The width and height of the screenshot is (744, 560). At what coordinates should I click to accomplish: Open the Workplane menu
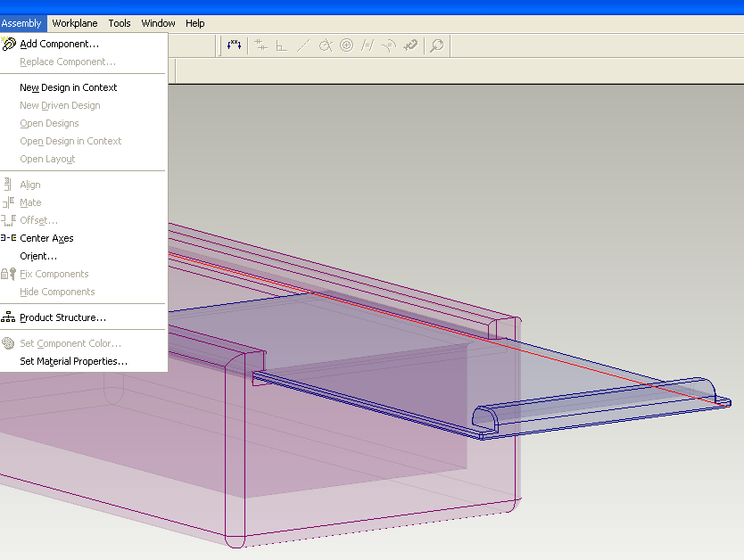(75, 23)
